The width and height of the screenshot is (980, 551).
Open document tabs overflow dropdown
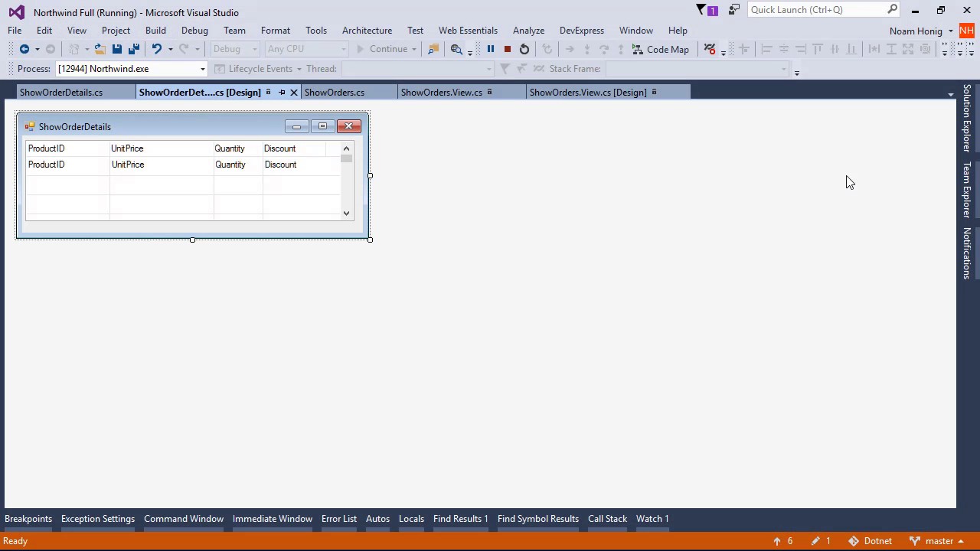coord(950,94)
